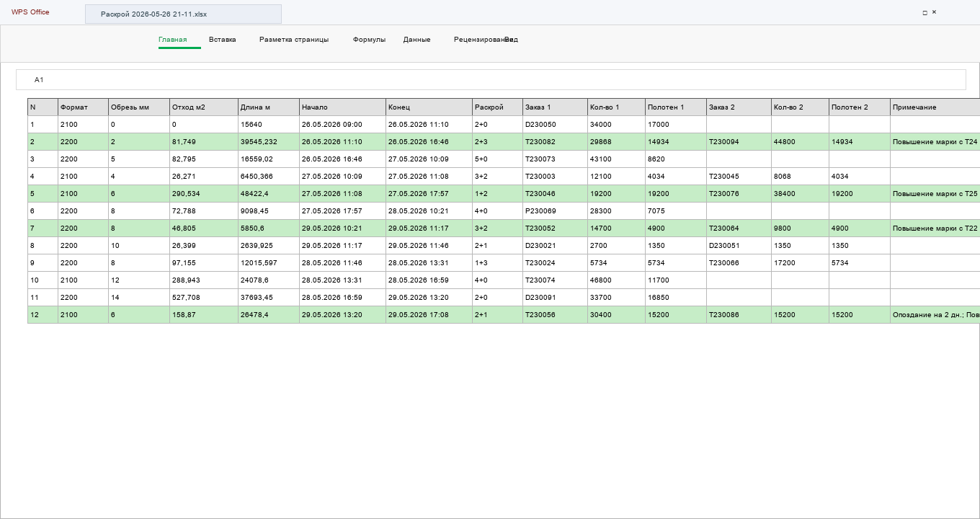Select quantity cell 46800
980x519 pixels.
[x=616, y=280]
